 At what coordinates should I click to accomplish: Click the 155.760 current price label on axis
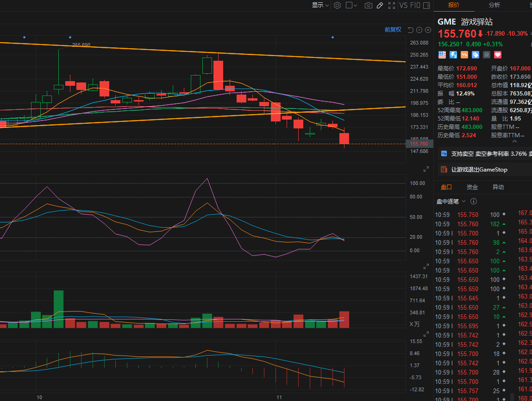click(419, 144)
